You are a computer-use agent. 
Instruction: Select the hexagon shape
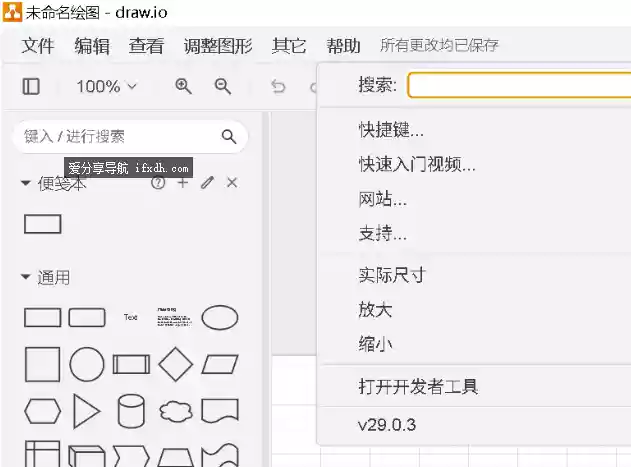coord(43,411)
